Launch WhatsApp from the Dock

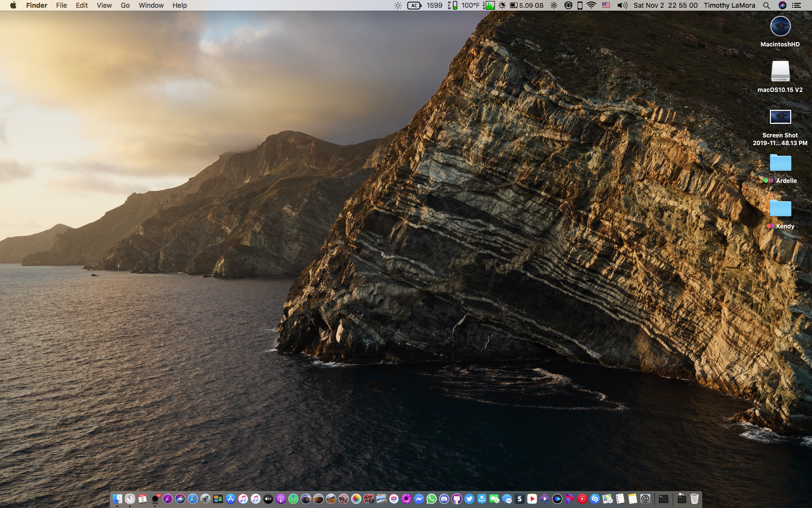point(432,499)
